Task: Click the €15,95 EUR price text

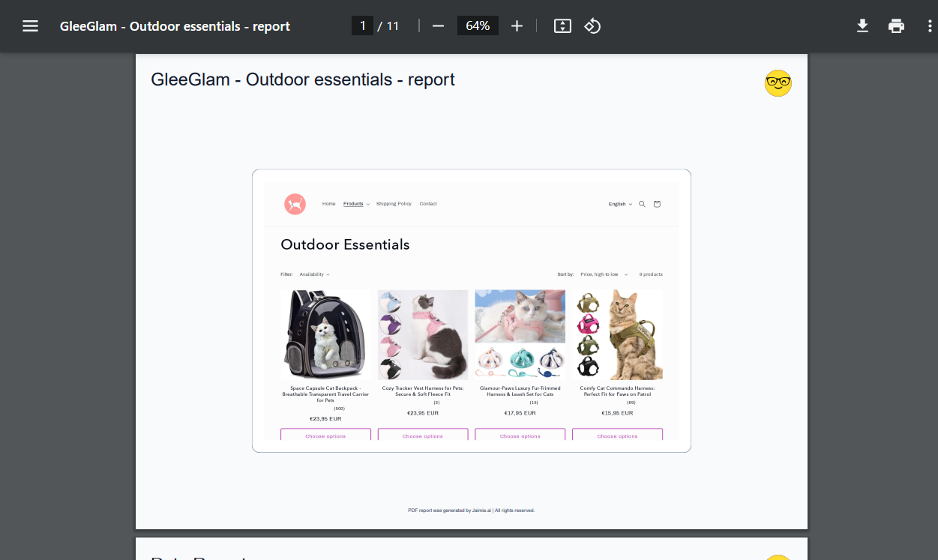Action: click(618, 413)
